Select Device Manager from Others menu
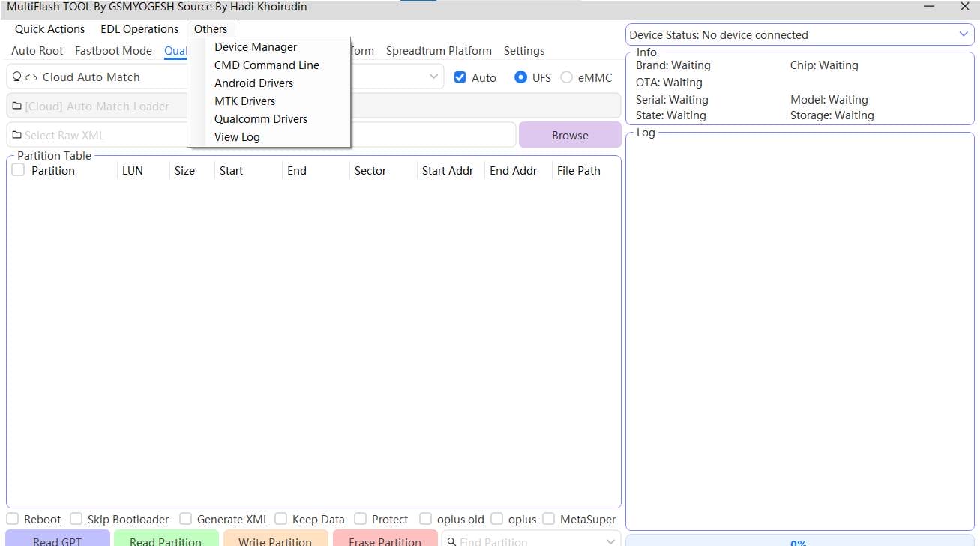Image resolution: width=980 pixels, height=546 pixels. (255, 46)
